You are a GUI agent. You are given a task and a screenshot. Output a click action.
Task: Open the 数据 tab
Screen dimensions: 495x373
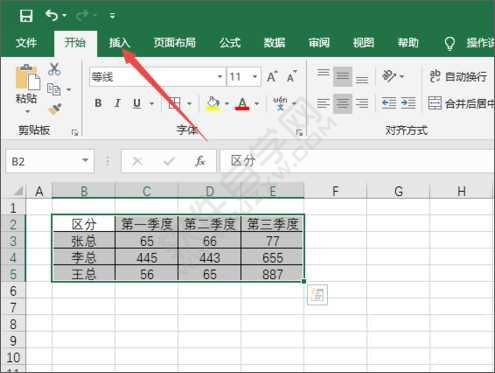tap(274, 43)
